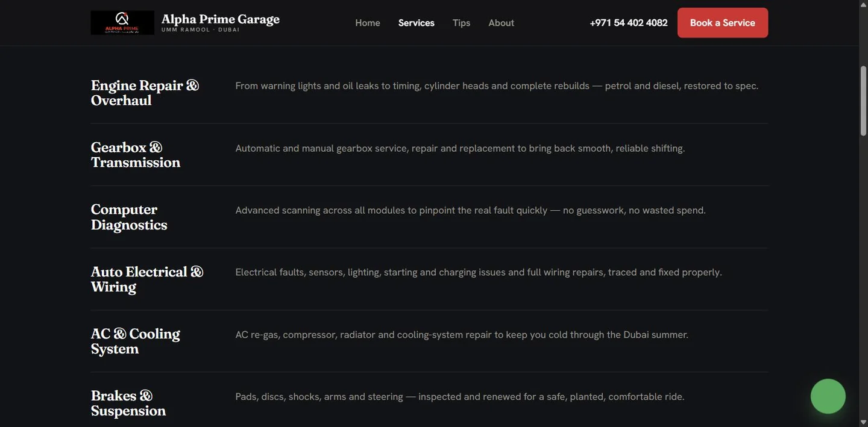Select the Brakes & Suspension heading
The width and height of the screenshot is (868, 427).
point(128,404)
